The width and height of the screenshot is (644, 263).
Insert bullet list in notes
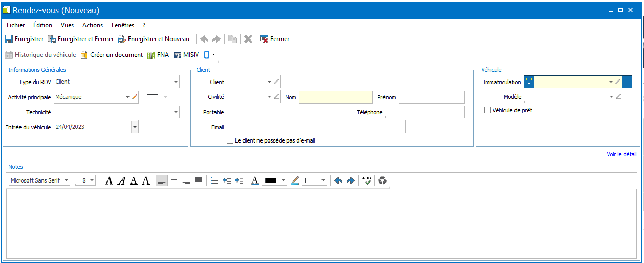point(214,180)
